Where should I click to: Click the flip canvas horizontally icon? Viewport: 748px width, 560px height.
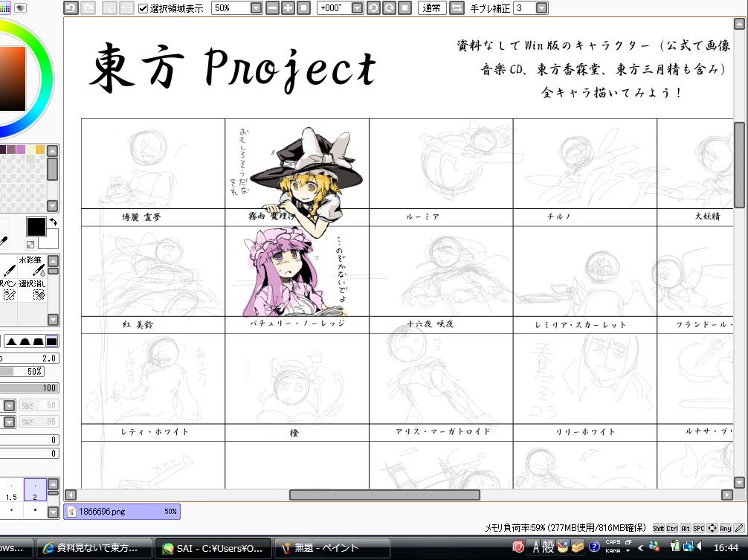tap(457, 8)
